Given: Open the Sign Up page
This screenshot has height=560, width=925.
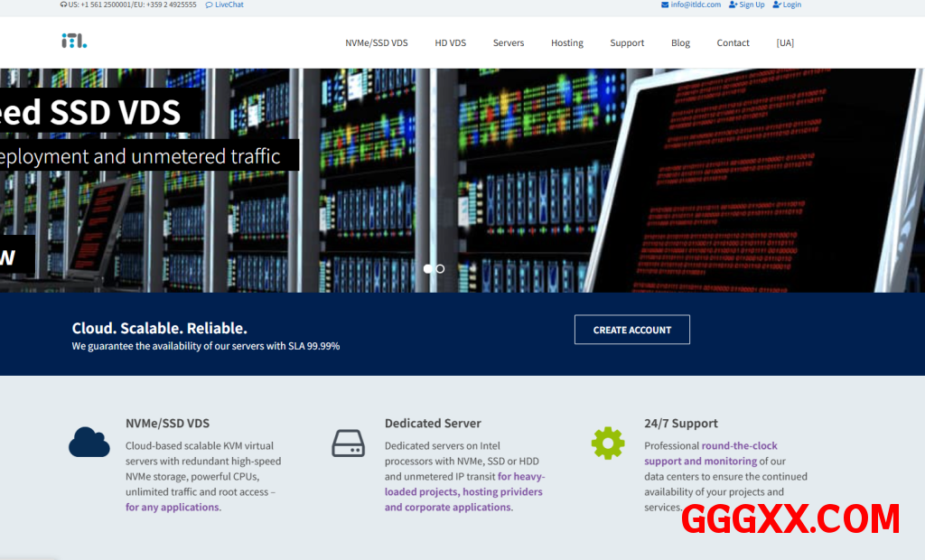Looking at the screenshot, I should click(746, 5).
